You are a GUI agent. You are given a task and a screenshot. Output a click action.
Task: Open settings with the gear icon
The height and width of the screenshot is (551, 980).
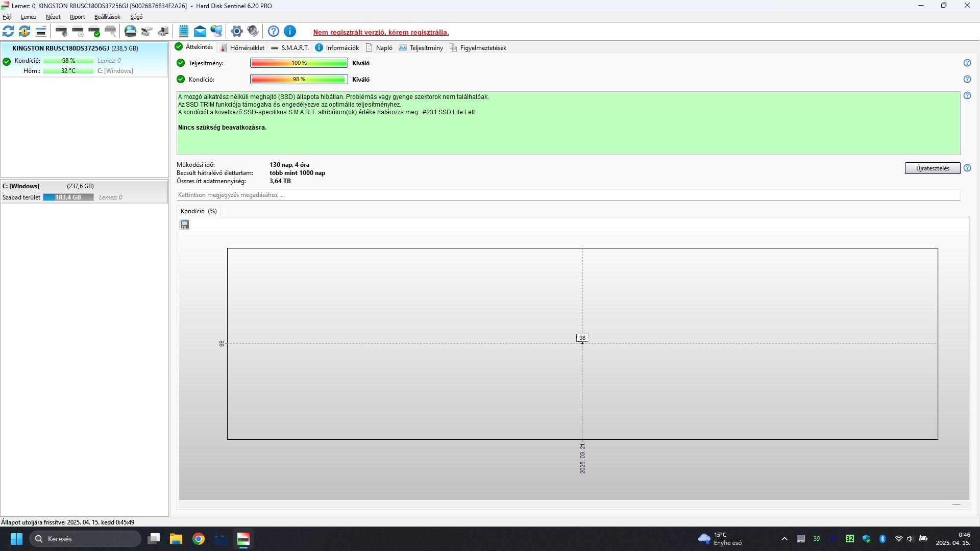tap(236, 31)
